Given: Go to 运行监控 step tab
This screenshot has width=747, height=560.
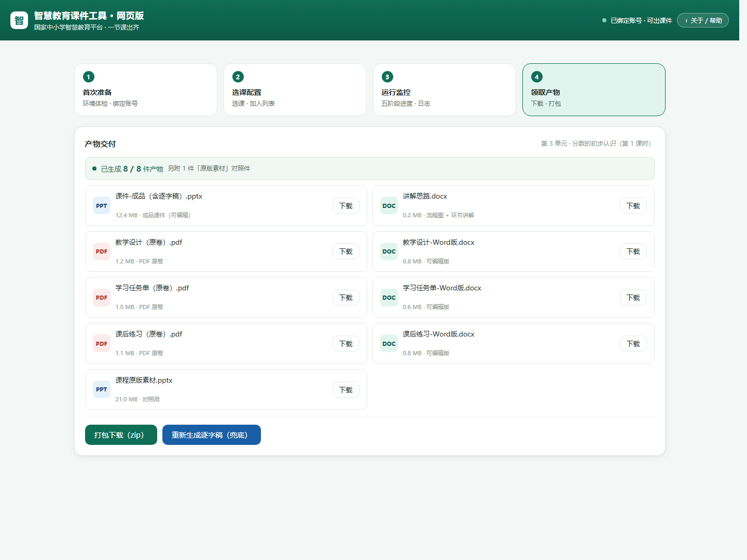Looking at the screenshot, I should (445, 90).
